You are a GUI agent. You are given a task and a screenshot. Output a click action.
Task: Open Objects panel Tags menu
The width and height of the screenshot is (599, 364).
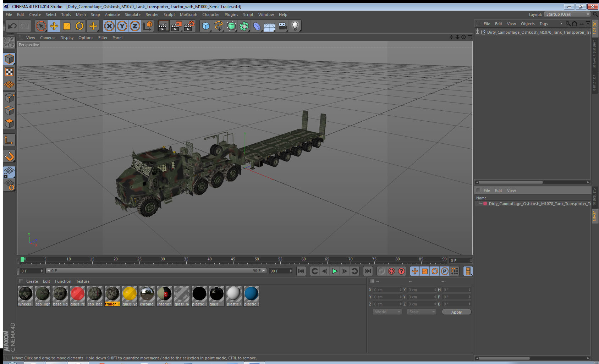544,24
